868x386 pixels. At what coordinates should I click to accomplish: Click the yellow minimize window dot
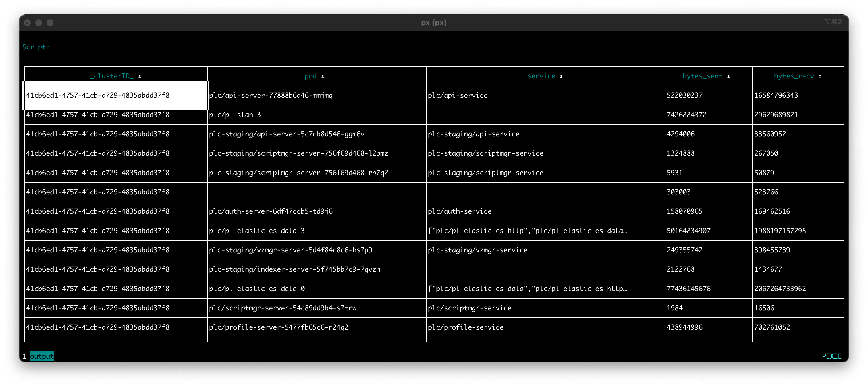pos(39,22)
